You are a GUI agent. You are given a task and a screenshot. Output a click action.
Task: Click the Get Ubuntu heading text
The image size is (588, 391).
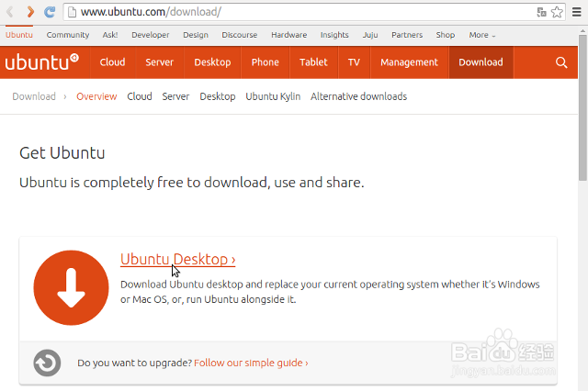[62, 152]
